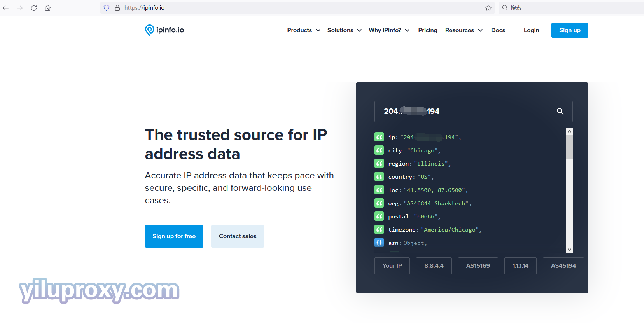The width and height of the screenshot is (644, 323).
Task: Click the quote icon beside ip field
Action: coord(379,137)
